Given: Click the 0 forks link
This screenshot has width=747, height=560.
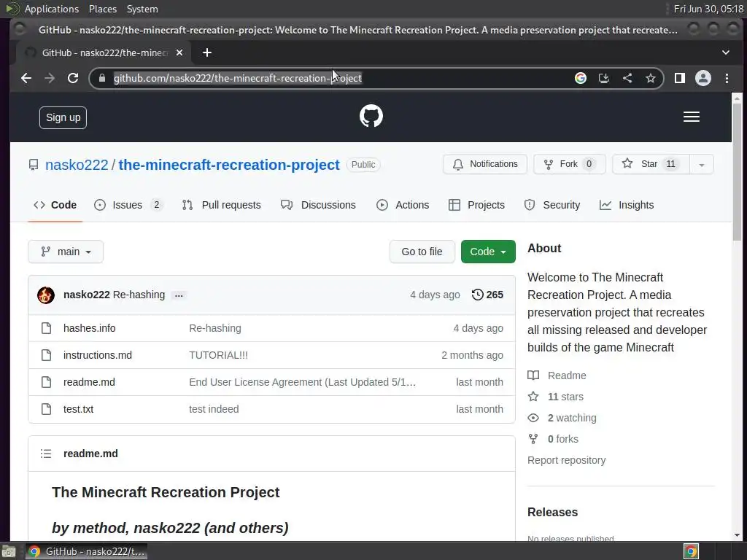Looking at the screenshot, I should point(553,439).
